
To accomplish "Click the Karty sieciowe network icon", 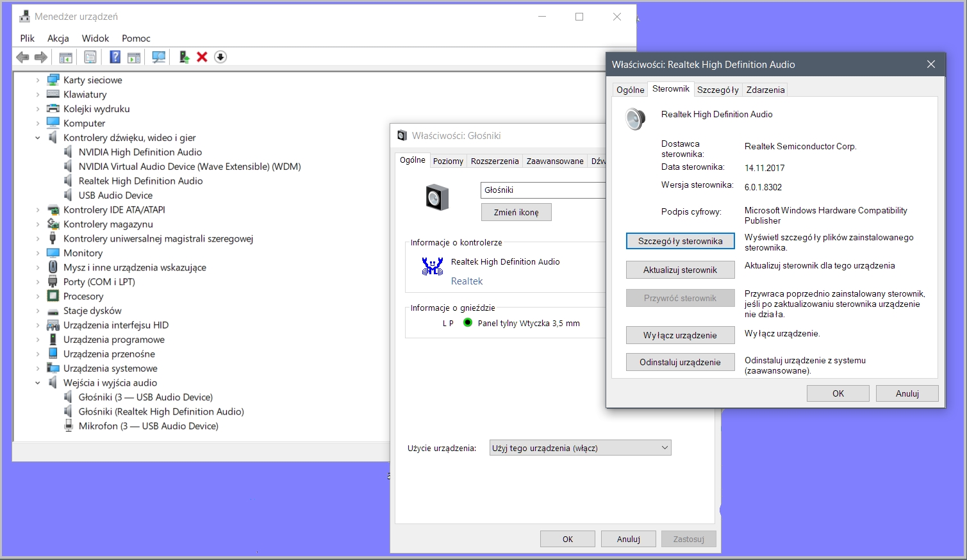I will coord(53,80).
